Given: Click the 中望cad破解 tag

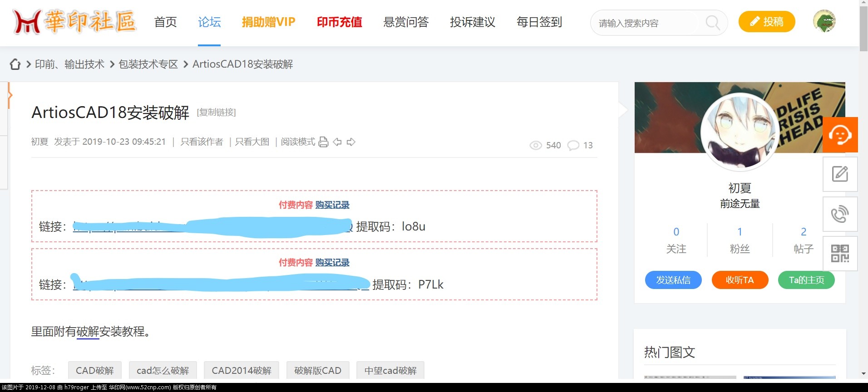Looking at the screenshot, I should (x=390, y=370).
